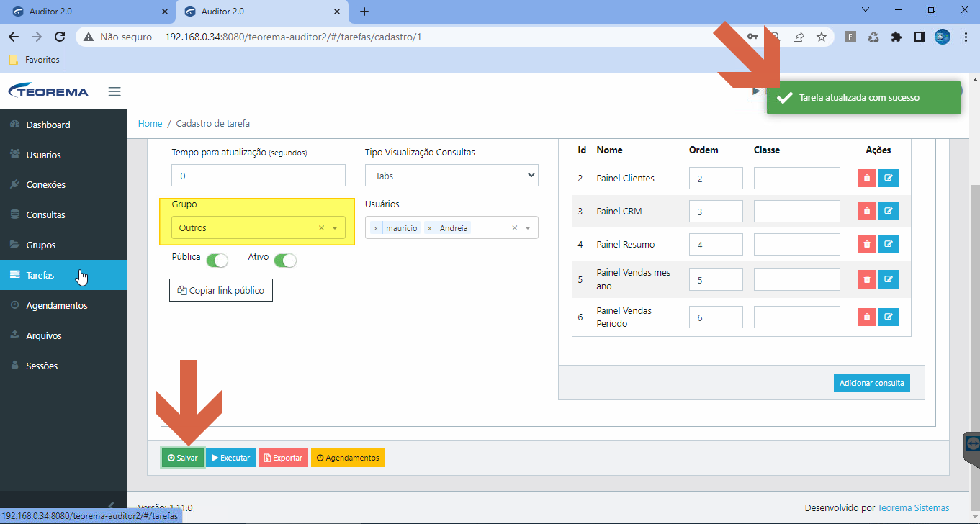Click Classe field for Painel CRM
This screenshot has width=980, height=524.
(797, 212)
